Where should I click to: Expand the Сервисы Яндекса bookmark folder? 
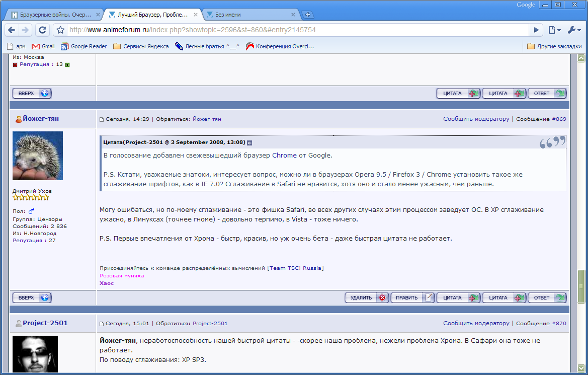point(141,46)
